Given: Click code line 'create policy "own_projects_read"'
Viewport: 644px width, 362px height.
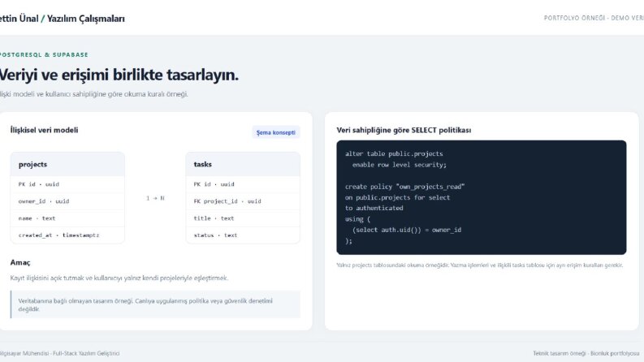Looking at the screenshot, I should tap(404, 187).
